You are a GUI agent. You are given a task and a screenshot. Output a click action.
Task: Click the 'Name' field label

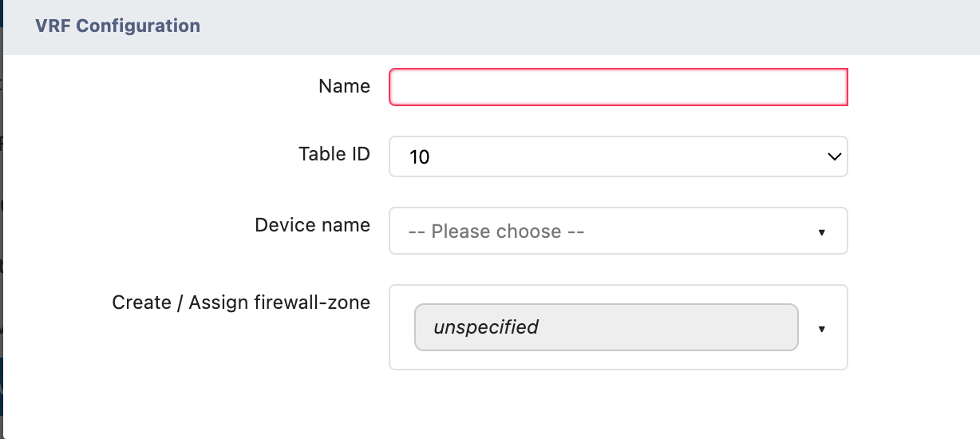344,86
